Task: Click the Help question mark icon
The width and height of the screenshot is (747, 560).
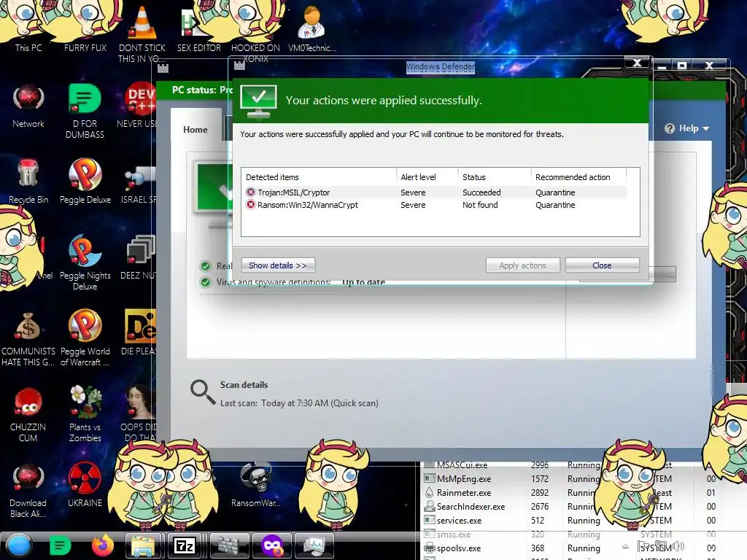Action: tap(670, 128)
